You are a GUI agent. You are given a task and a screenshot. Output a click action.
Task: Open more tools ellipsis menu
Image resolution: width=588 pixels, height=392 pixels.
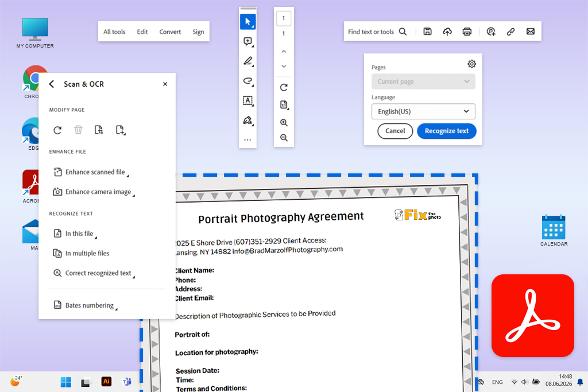click(247, 140)
